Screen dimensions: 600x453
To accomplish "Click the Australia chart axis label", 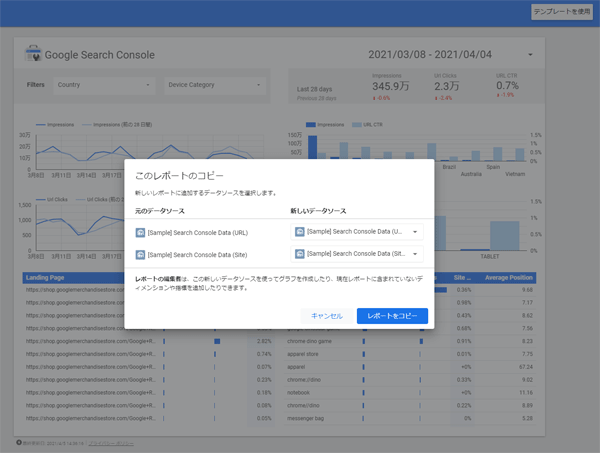I will click(471, 174).
